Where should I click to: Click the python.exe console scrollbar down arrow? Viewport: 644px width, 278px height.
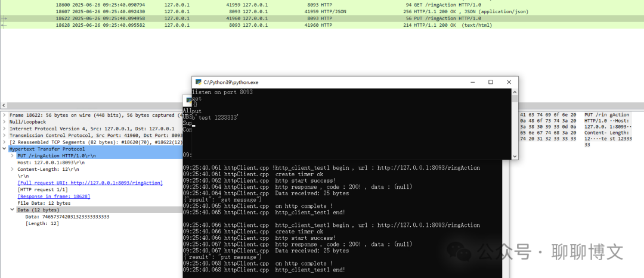tap(515, 156)
